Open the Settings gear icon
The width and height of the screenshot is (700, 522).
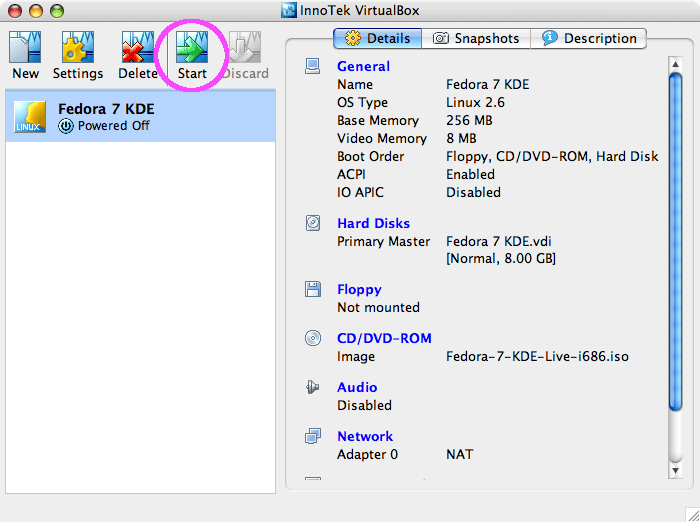77,48
